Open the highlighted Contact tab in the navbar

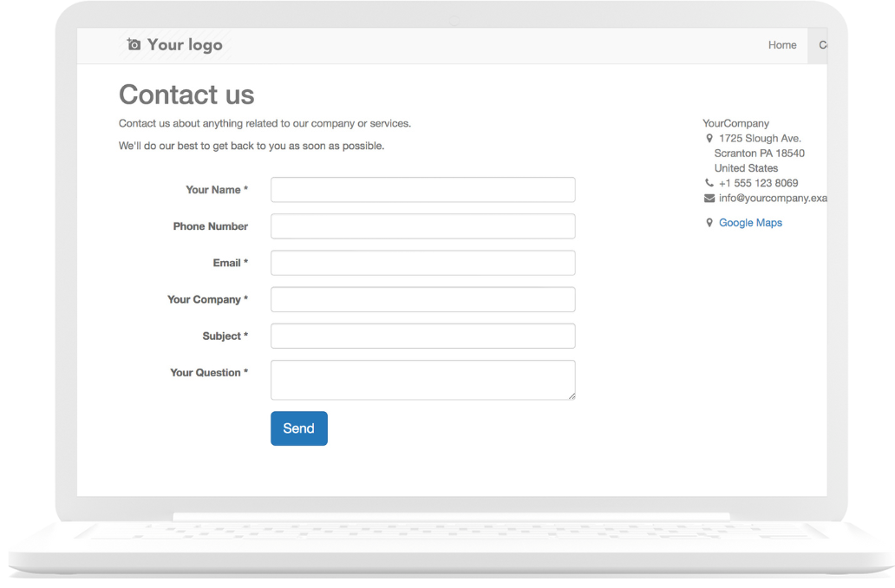pyautogui.click(x=822, y=45)
